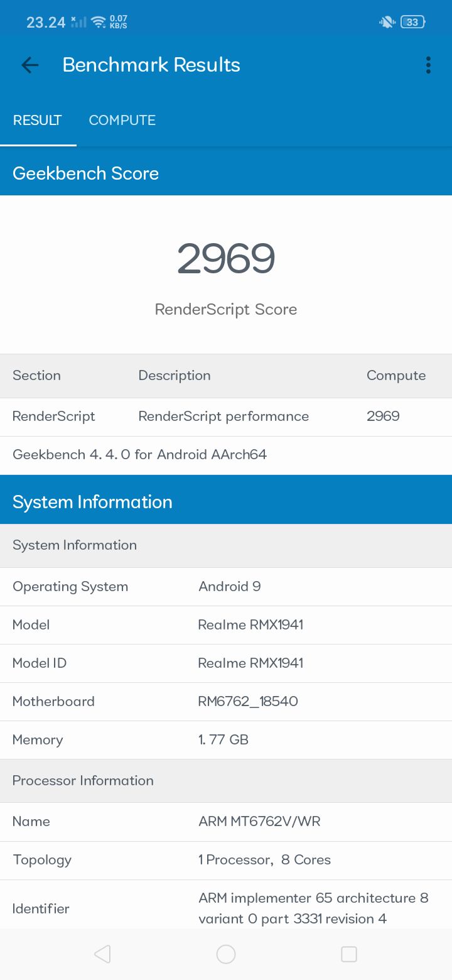
Task: Tap the cellular signal bars icon
Action: pos(79,22)
